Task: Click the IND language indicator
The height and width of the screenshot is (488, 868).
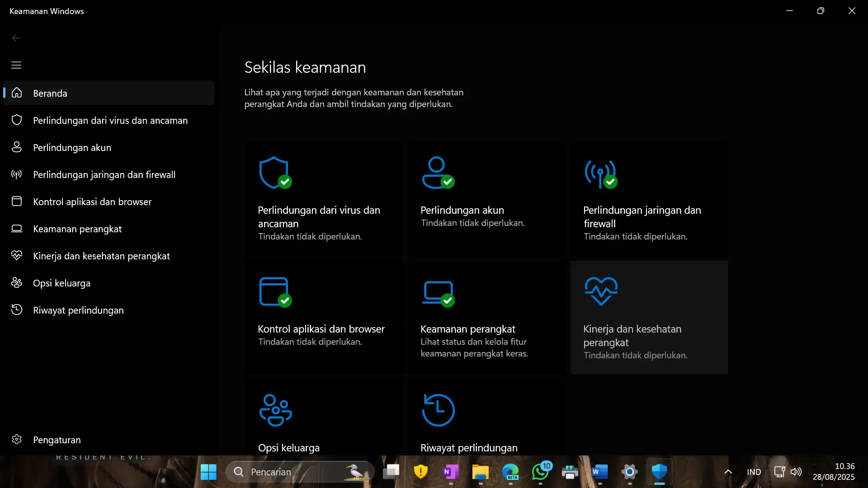Action: 754,472
